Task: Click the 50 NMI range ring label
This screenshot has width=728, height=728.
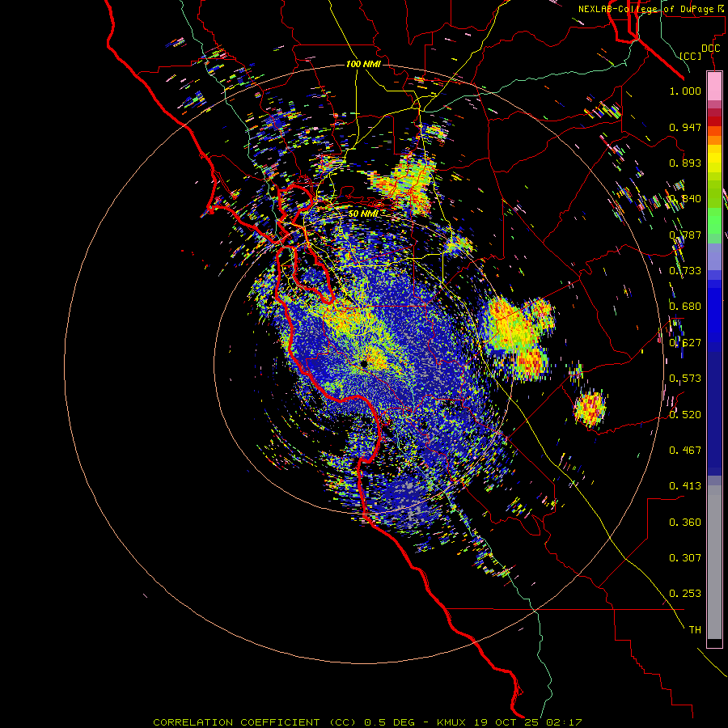Action: click(x=363, y=214)
